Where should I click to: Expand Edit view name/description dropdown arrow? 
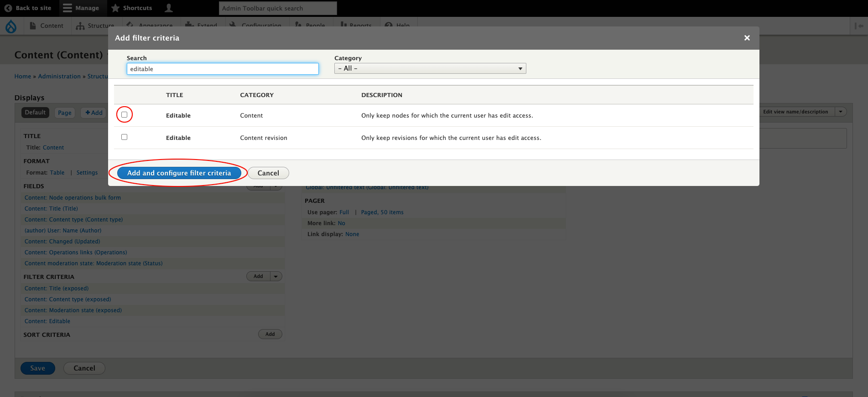click(x=841, y=112)
